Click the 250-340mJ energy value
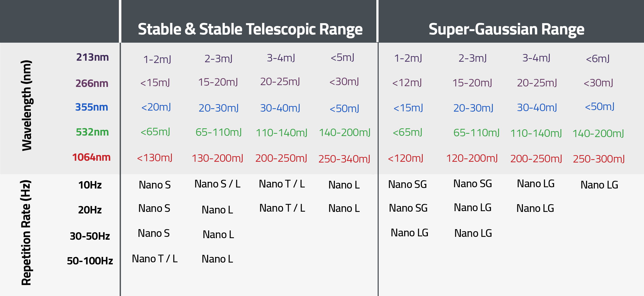This screenshot has height=296, width=644. (x=344, y=159)
